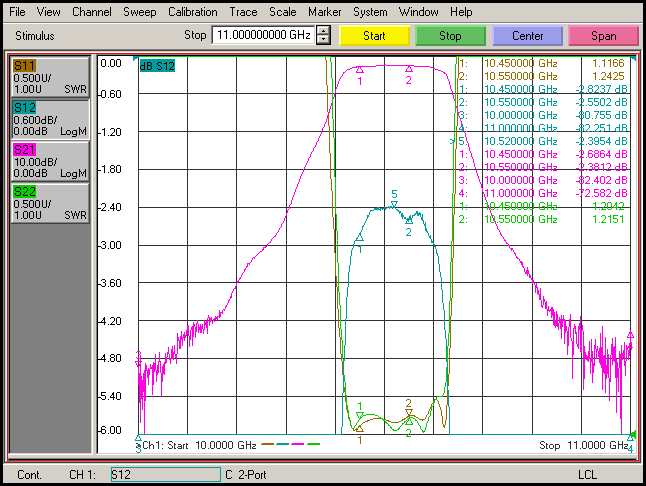Open the Marker menu
This screenshot has width=646, height=486.
[x=324, y=12]
